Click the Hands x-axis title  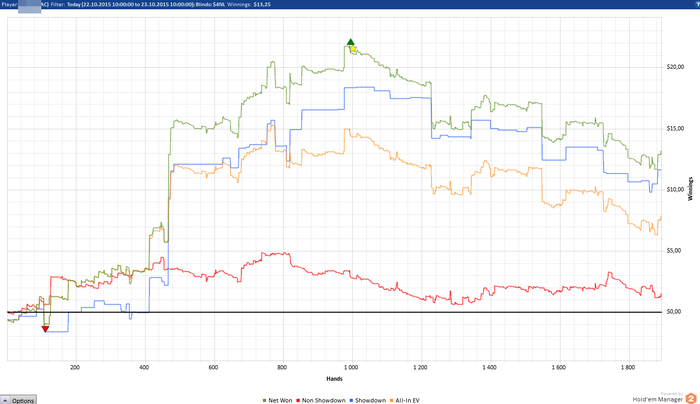[x=334, y=379]
